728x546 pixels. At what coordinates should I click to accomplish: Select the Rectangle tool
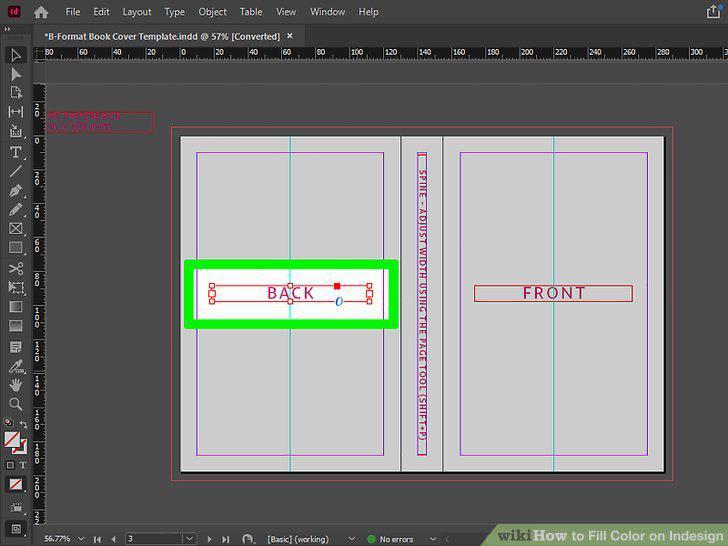(15, 247)
